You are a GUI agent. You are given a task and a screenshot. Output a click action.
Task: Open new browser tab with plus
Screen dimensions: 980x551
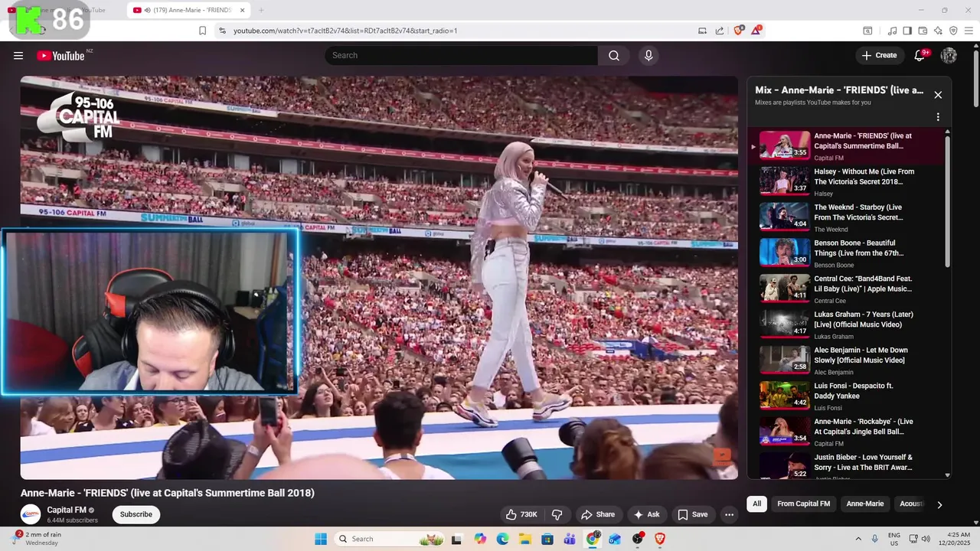click(x=261, y=10)
